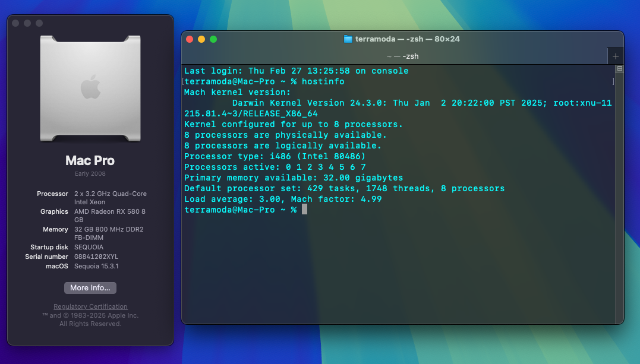Click the third gray button of About window

[39, 23]
